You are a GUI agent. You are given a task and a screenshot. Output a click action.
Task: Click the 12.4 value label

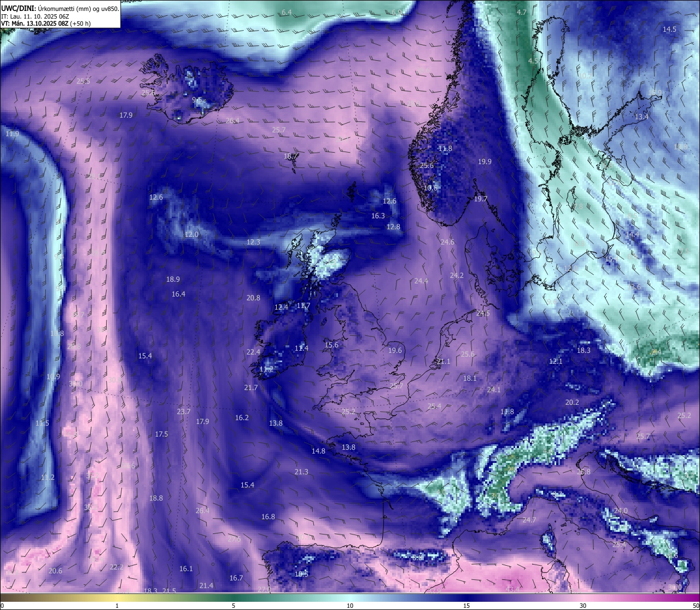[x=281, y=307]
